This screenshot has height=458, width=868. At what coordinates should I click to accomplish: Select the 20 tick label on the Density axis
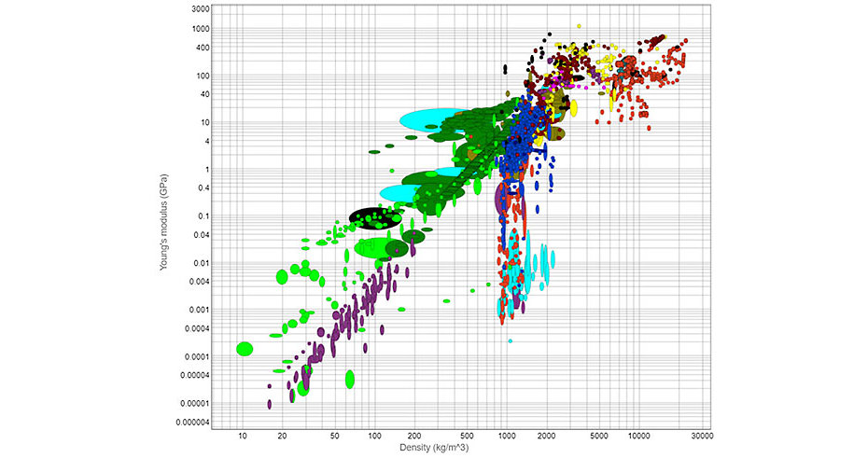tap(282, 437)
